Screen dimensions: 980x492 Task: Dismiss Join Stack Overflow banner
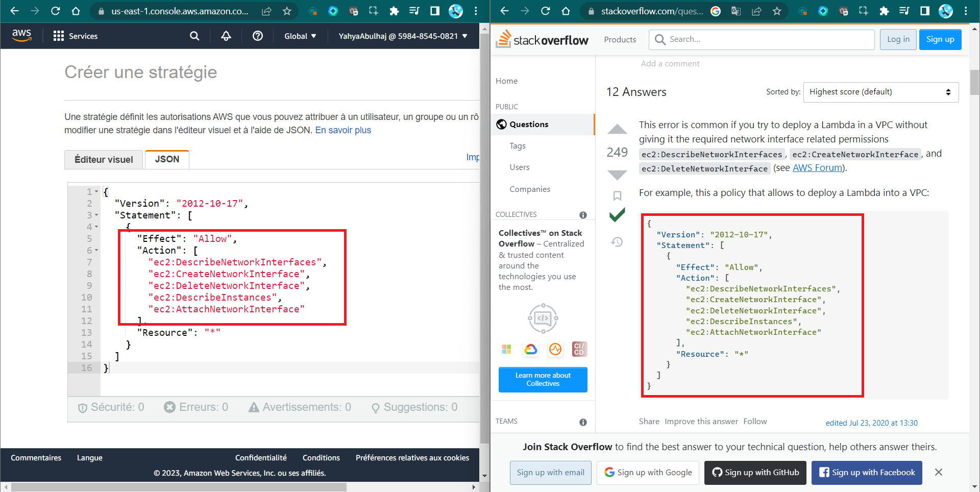[x=938, y=472]
